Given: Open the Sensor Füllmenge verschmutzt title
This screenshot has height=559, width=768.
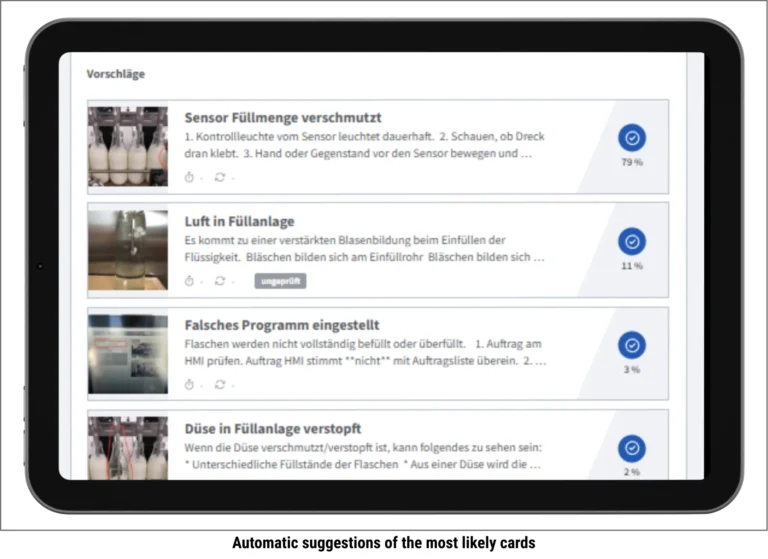Looking at the screenshot, I should (283, 117).
